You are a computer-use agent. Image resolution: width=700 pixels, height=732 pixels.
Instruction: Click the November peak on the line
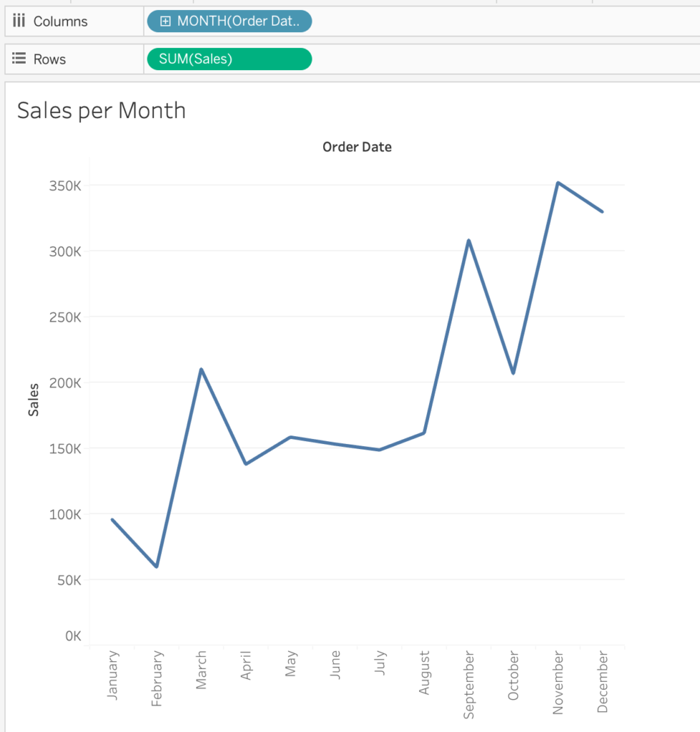click(x=558, y=183)
